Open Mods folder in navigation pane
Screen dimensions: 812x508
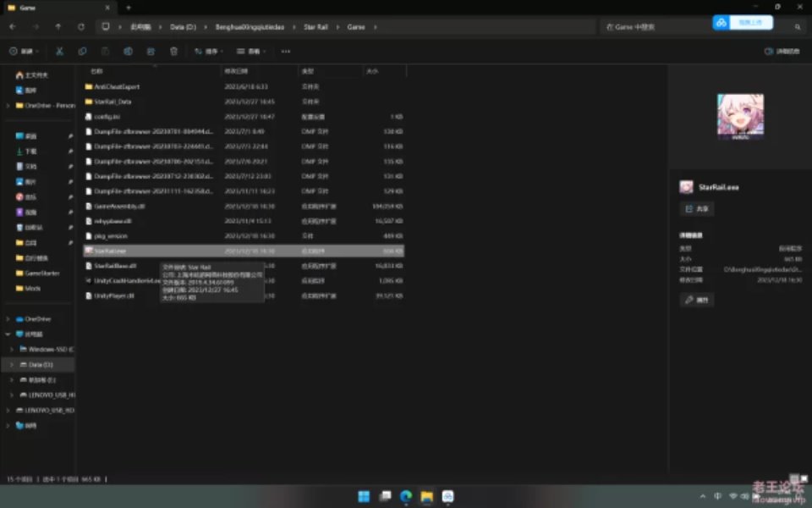(28, 288)
